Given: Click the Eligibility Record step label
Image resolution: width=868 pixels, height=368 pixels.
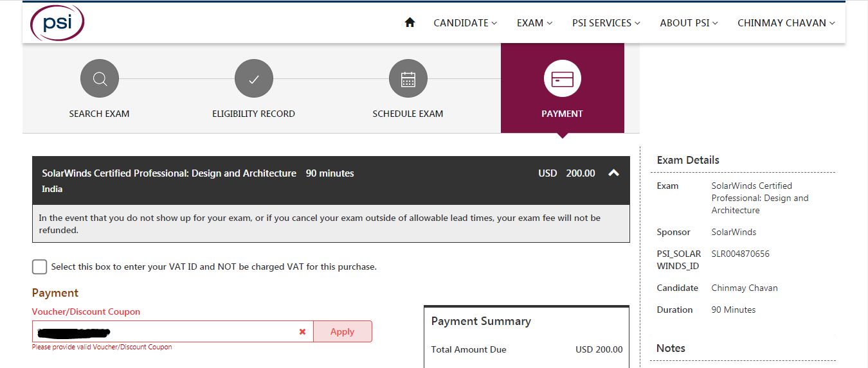Looking at the screenshot, I should point(253,114).
